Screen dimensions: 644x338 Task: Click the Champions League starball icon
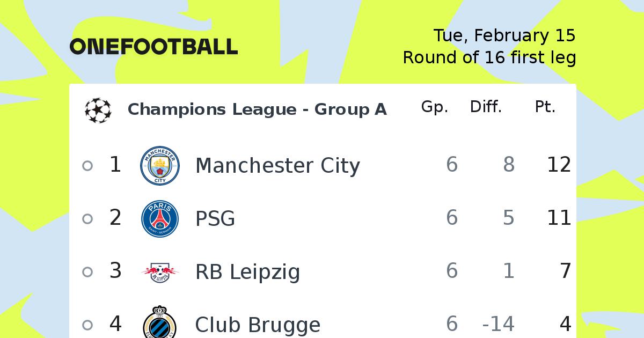98,109
